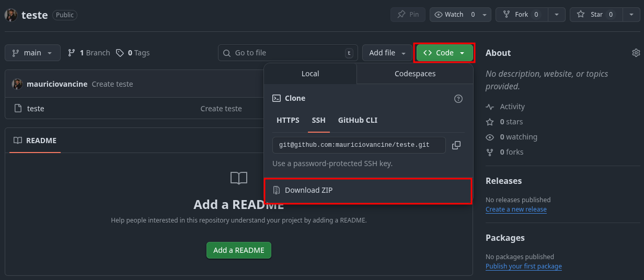Click the Activity pulse icon

pyautogui.click(x=490, y=107)
